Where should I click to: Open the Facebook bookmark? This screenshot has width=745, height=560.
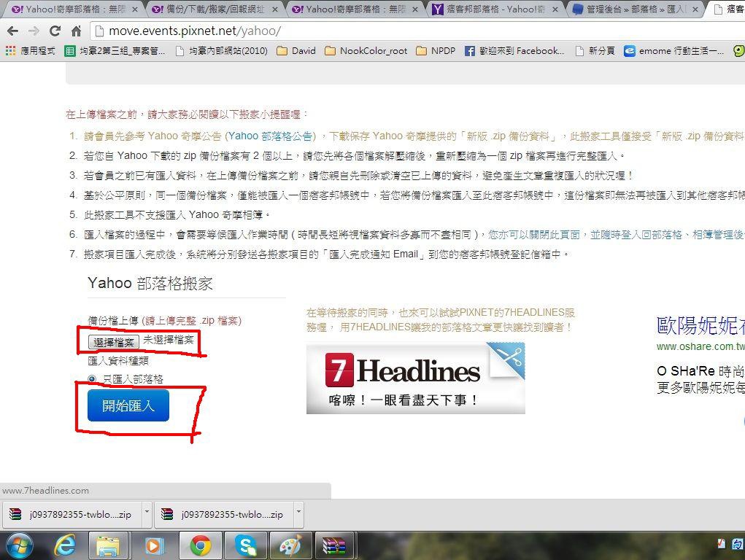[x=514, y=51]
